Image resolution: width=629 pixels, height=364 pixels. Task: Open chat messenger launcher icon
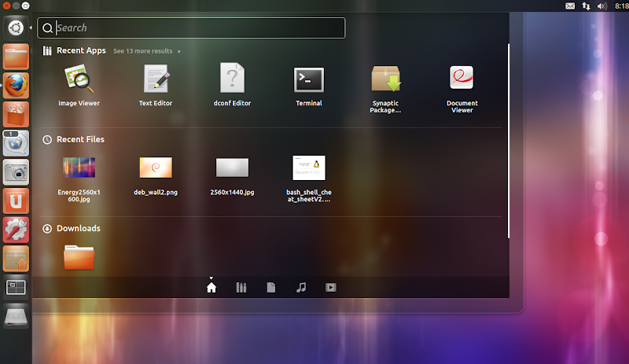16,143
